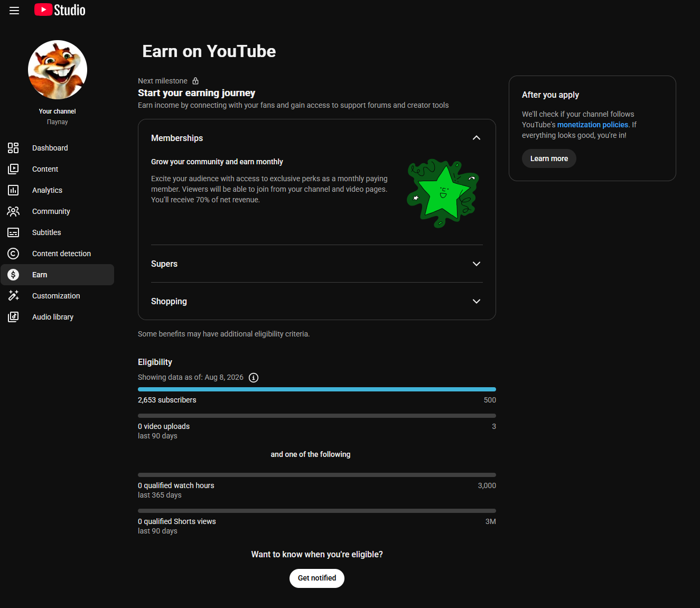Open Analytics in the sidebar
700x608 pixels.
point(57,190)
